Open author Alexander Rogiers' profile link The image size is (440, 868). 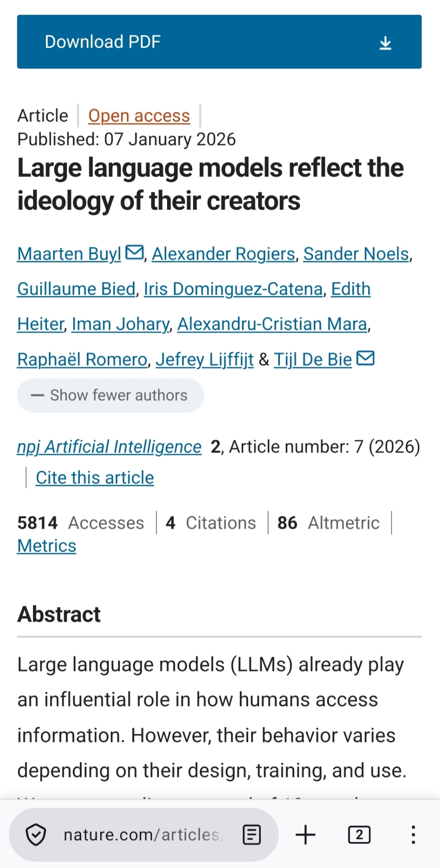pos(223,254)
